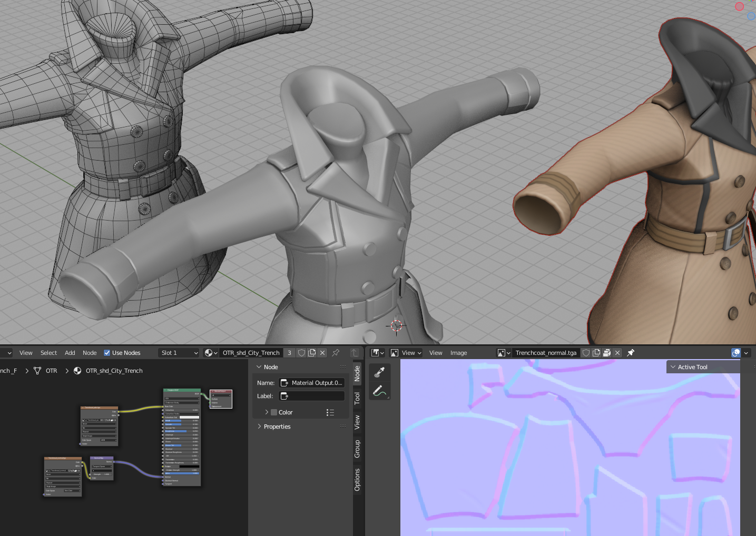Open the Slot 1 material slot dropdown
This screenshot has width=756, height=536.
180,353
